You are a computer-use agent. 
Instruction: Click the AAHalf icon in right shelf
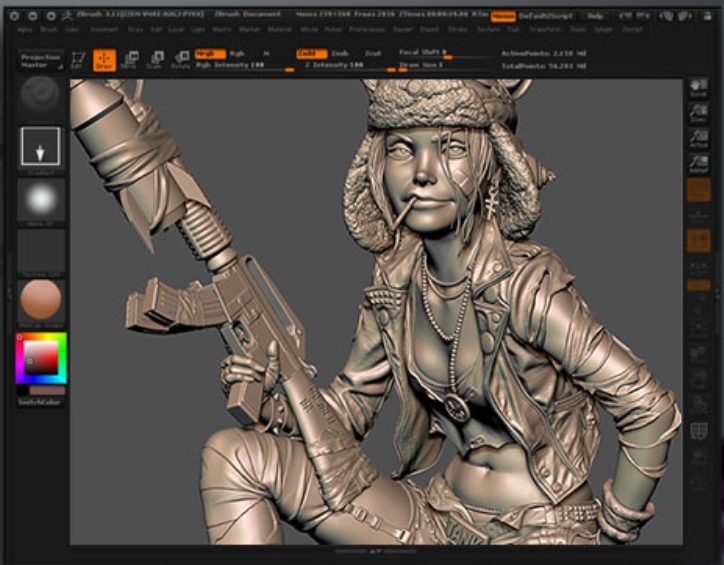coord(698,164)
